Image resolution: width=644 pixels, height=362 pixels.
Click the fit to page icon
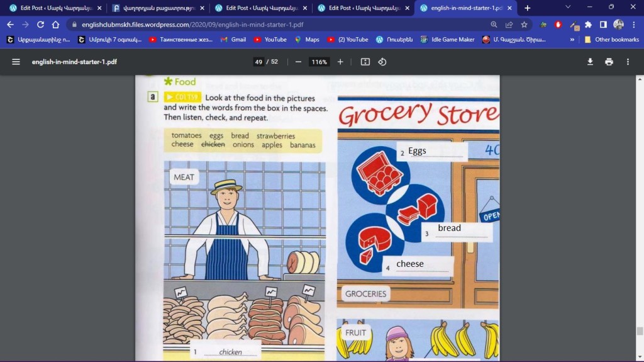365,62
